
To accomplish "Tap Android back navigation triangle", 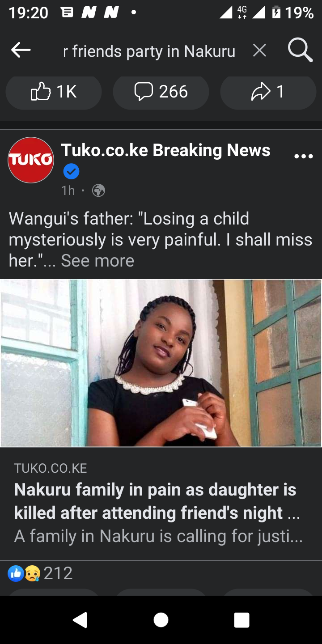I will 80,620.
